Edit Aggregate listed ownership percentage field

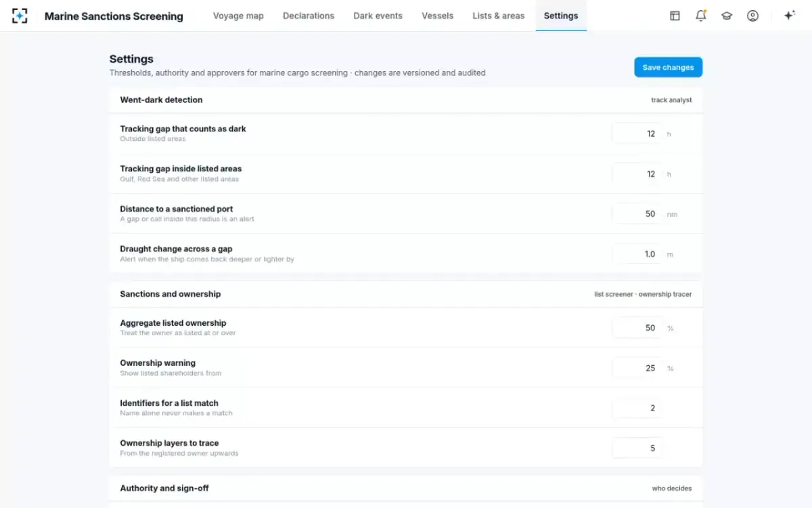point(637,328)
